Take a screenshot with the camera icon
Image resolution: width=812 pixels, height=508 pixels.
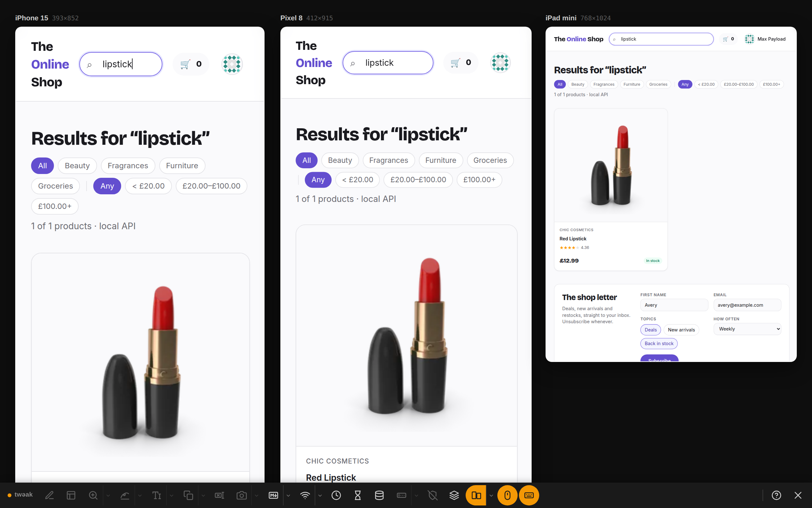(x=242, y=495)
